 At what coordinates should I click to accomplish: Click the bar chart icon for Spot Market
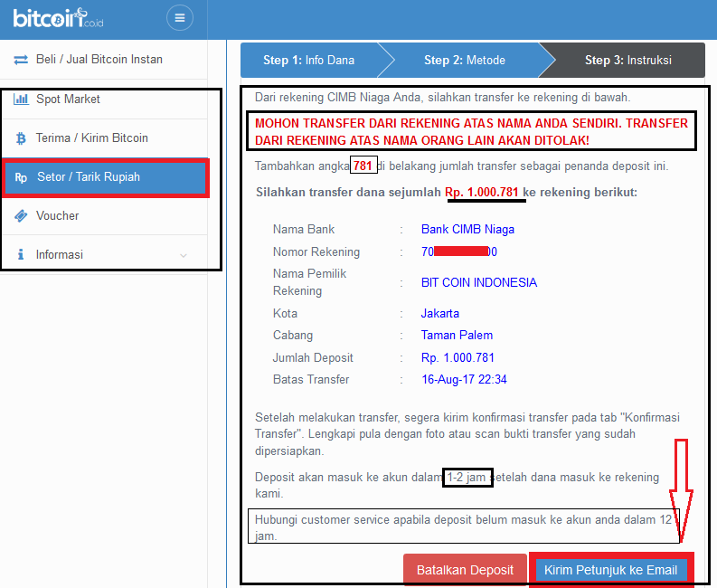click(21, 99)
